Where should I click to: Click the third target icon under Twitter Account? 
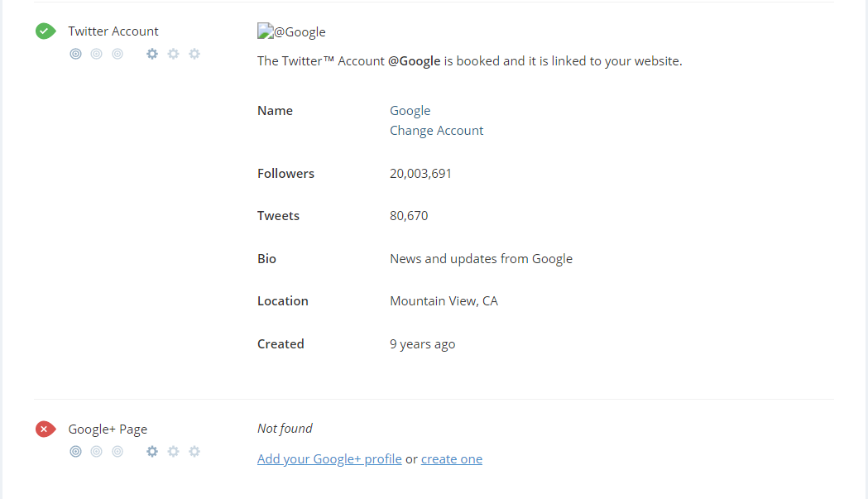(117, 54)
